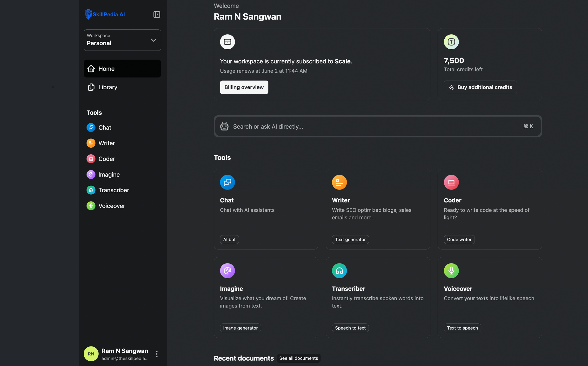The width and height of the screenshot is (588, 366).
Task: Click the credits token icon
Action: coord(451,42)
